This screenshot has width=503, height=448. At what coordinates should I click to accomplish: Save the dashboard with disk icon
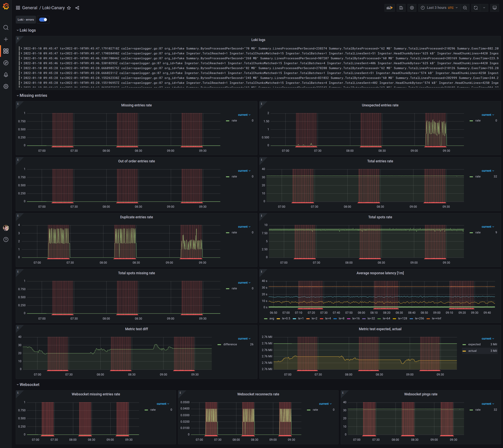401,8
